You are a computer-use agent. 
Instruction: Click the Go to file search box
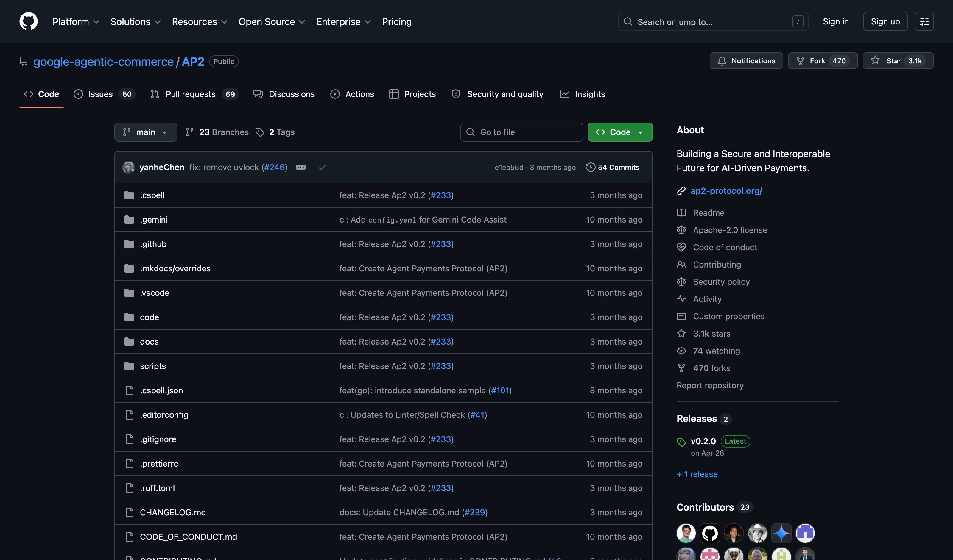point(521,132)
